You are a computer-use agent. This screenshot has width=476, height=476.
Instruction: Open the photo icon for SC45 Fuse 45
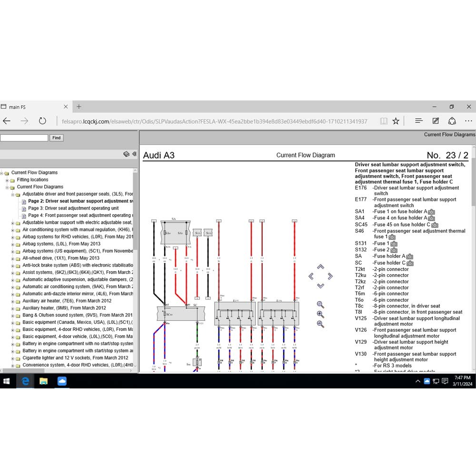(435, 225)
